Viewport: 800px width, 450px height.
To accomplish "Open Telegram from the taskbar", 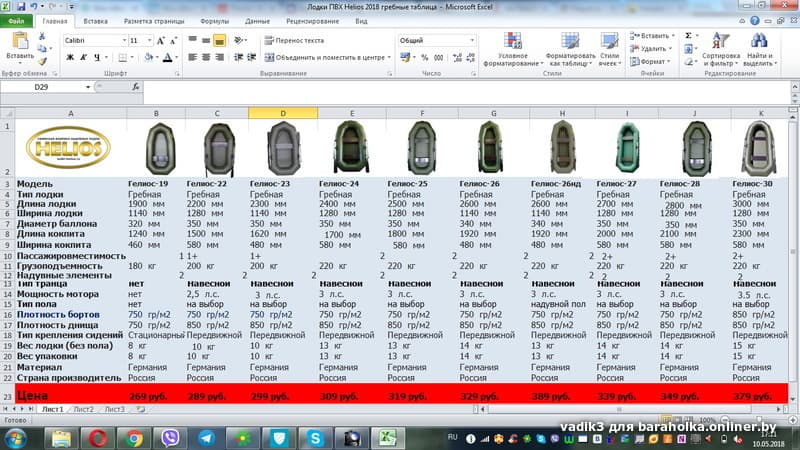I will point(207,438).
